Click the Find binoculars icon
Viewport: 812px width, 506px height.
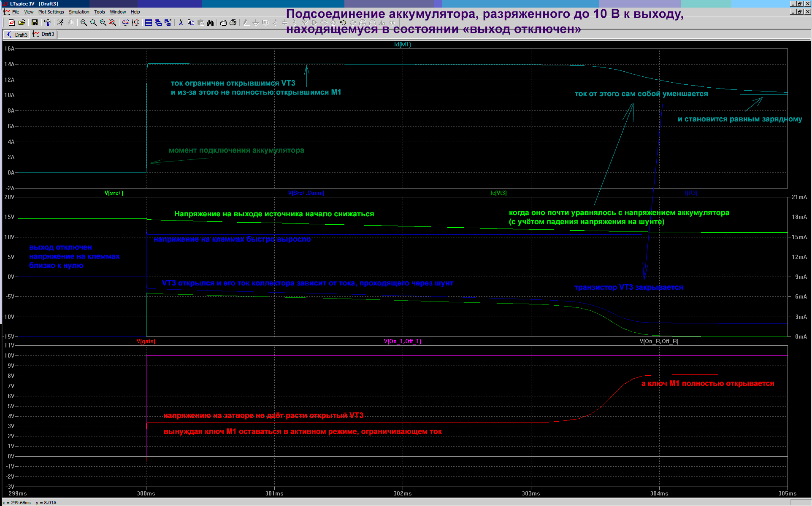210,22
